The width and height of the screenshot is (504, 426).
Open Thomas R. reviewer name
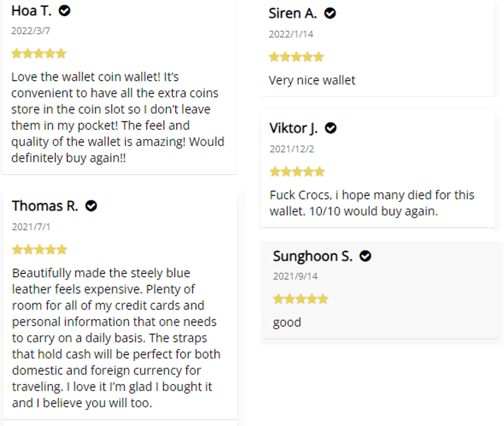45,206
